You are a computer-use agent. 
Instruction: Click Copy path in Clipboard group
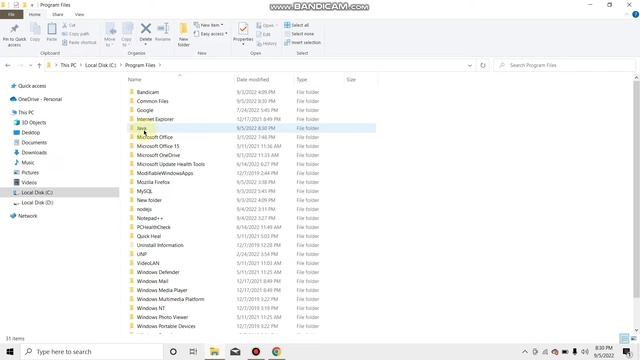coord(76,34)
